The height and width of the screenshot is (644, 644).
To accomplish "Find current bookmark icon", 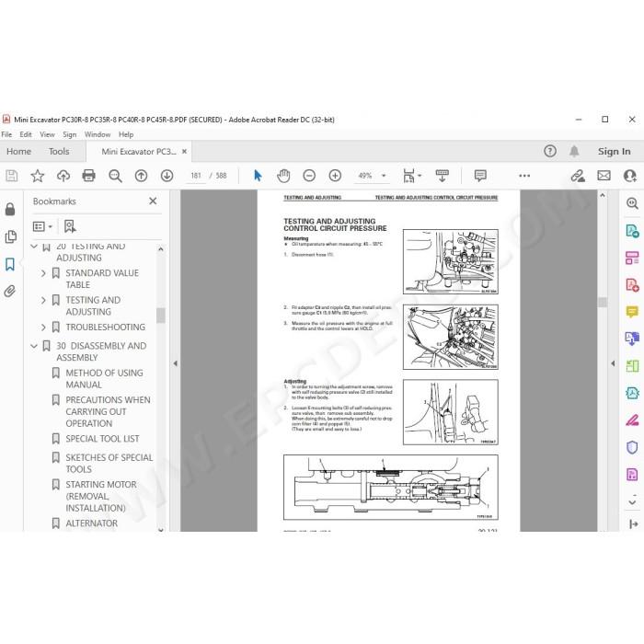I will coord(70,226).
